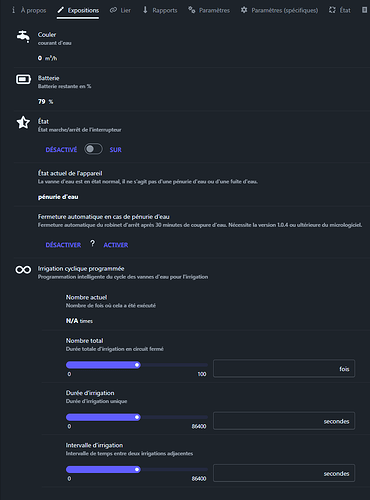This screenshot has width=370, height=500.
Task: Toggle the État on/off switch
Action: [93, 149]
